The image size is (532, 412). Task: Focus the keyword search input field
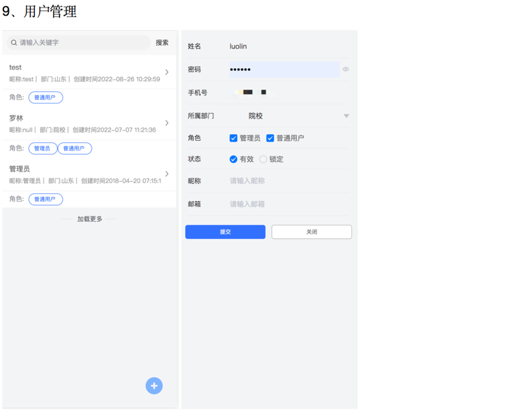click(x=82, y=43)
